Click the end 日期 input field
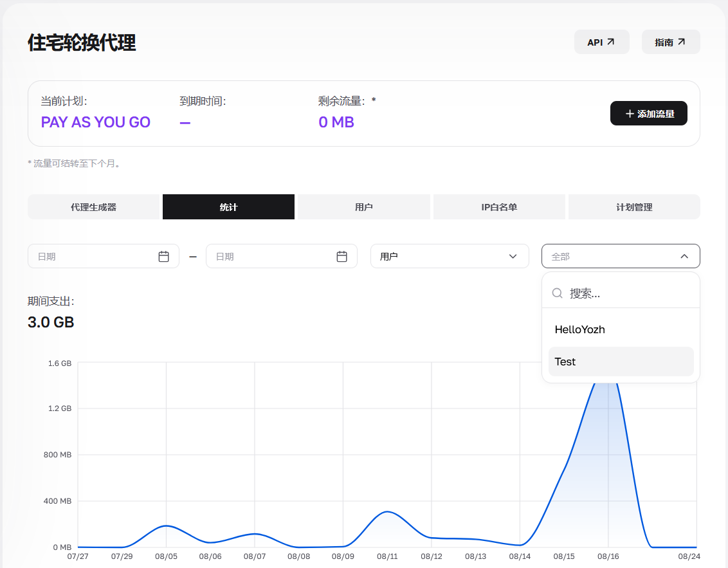Screen dimensions: 728x568 click(281, 257)
